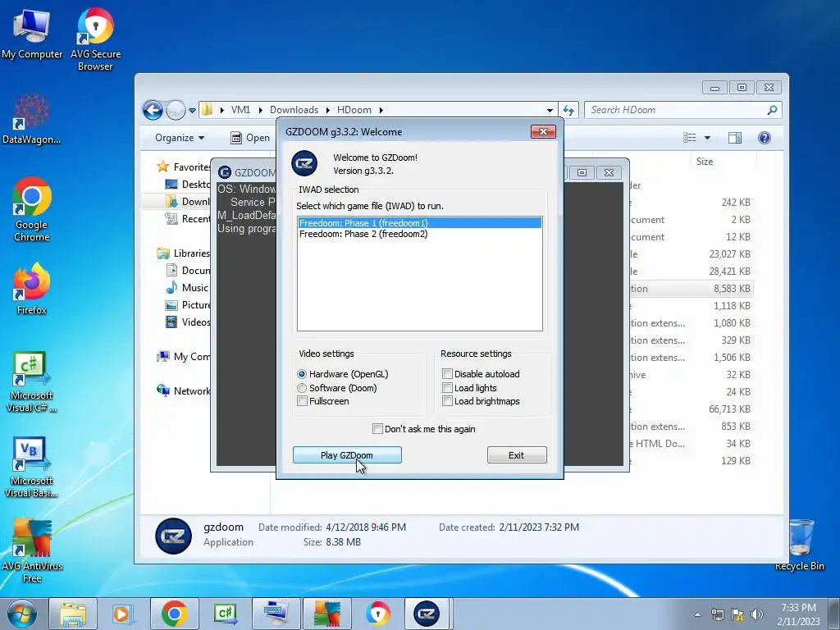Click the volume speaker tray icon

click(x=757, y=614)
